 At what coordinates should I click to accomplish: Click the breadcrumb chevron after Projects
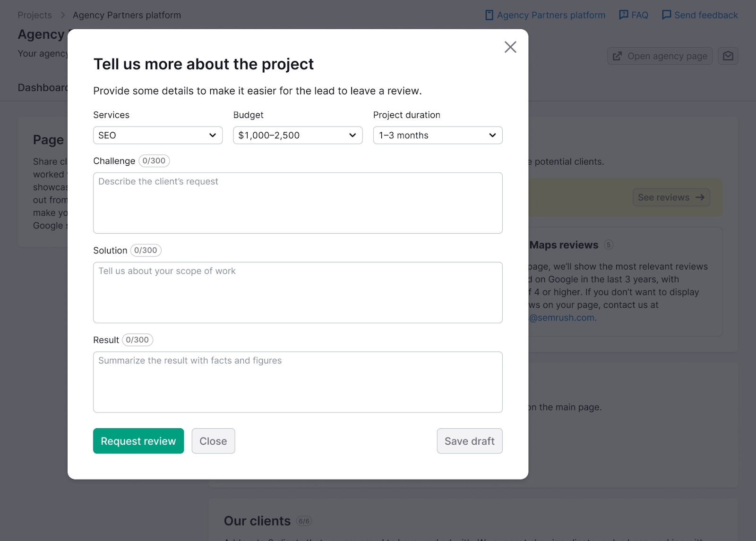[63, 15]
